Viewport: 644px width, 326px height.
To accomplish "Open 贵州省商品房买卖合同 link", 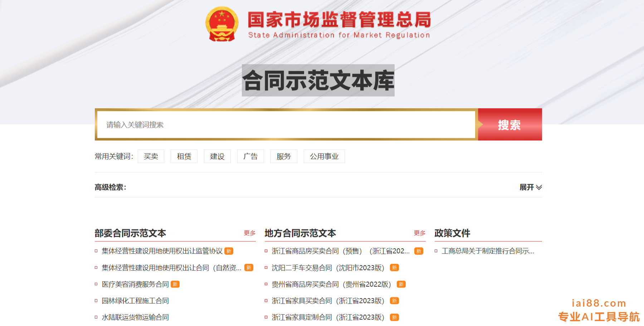I will [x=331, y=284].
